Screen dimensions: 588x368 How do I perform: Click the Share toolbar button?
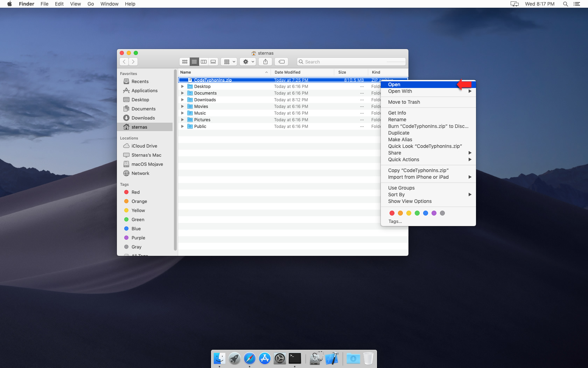[x=265, y=62]
